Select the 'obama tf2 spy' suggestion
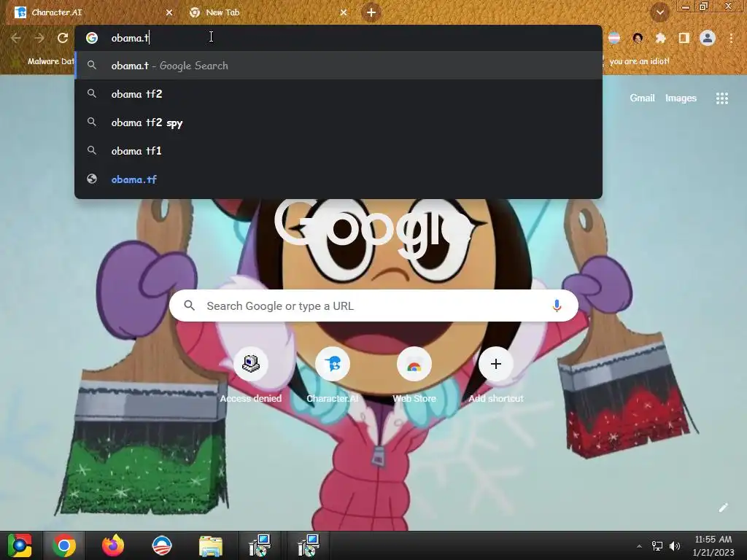 (338, 122)
